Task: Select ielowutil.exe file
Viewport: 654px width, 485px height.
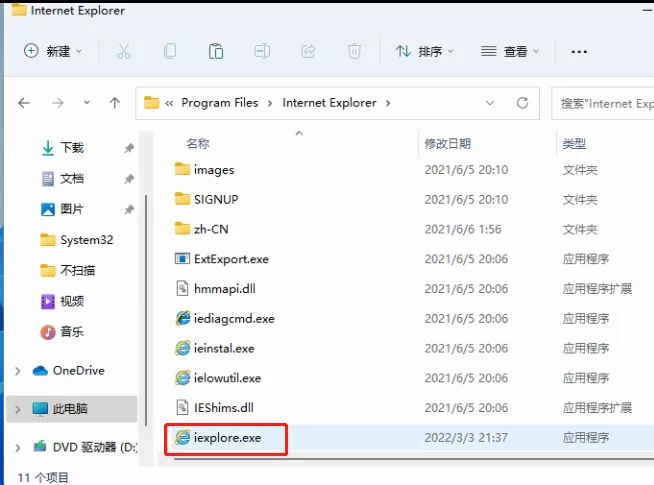Action: [218, 378]
